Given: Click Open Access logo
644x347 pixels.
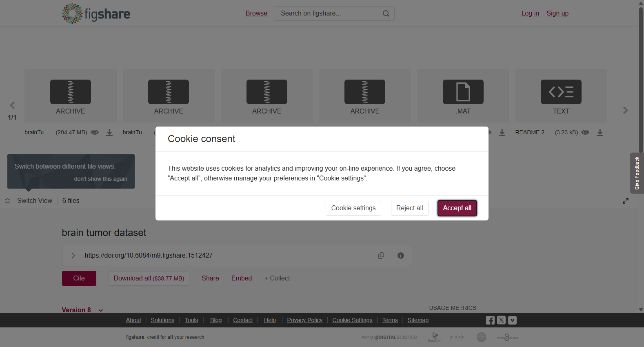Looking at the screenshot, I should (x=507, y=337).
